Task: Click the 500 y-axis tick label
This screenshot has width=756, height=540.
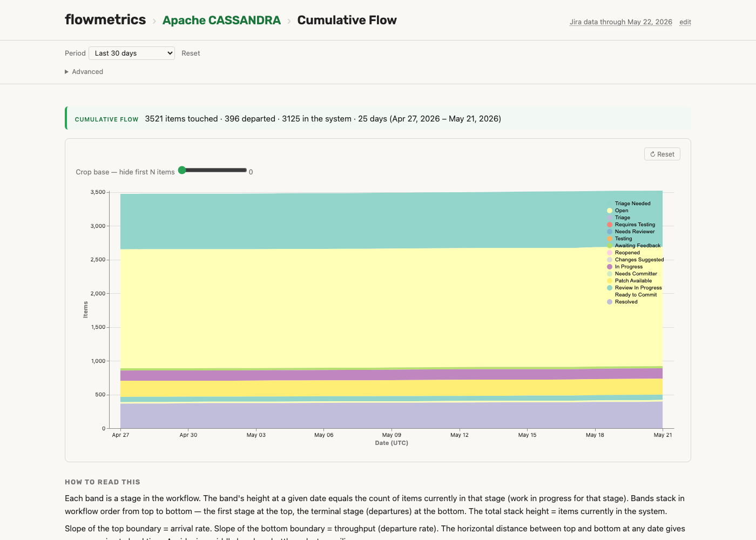Action: (x=100, y=395)
